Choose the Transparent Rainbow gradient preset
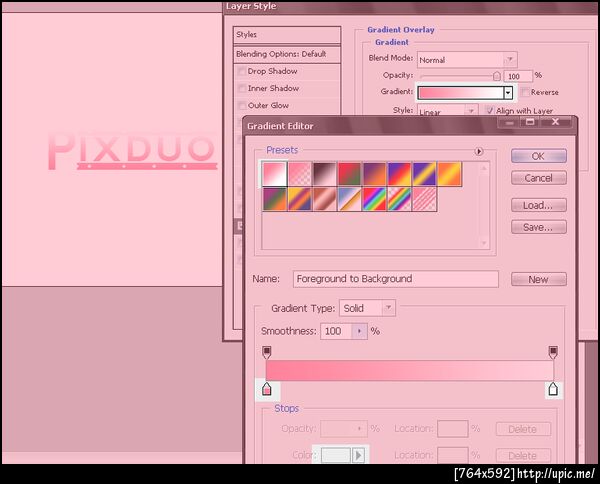This screenshot has height=484, width=600. coord(399,199)
